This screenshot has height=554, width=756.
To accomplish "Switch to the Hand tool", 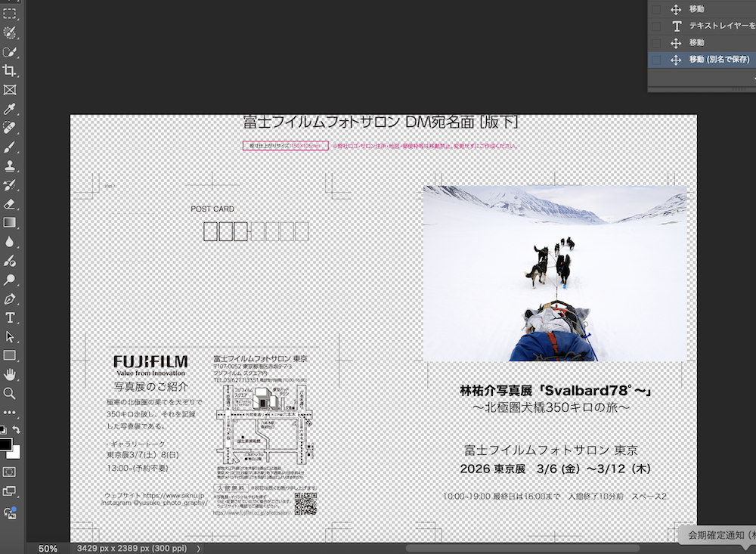I will pos(10,374).
